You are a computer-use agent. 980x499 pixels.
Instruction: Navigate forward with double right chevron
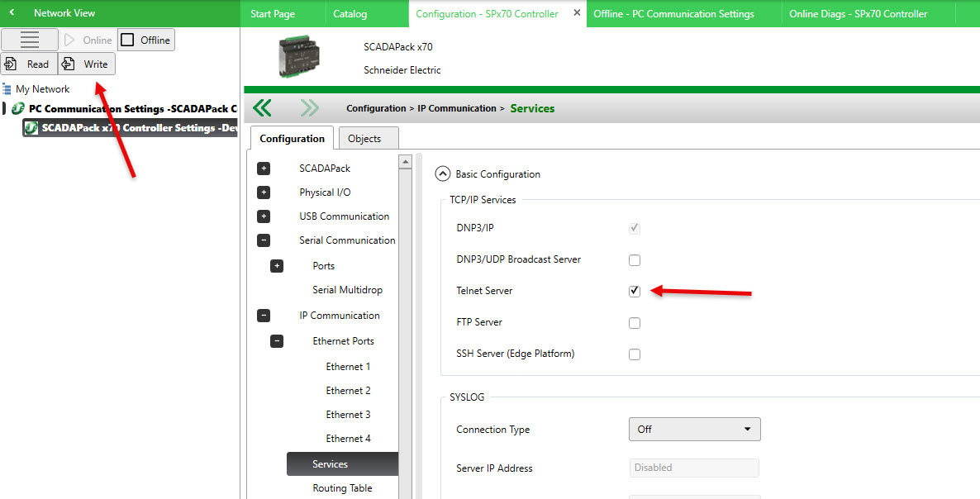pyautogui.click(x=309, y=108)
